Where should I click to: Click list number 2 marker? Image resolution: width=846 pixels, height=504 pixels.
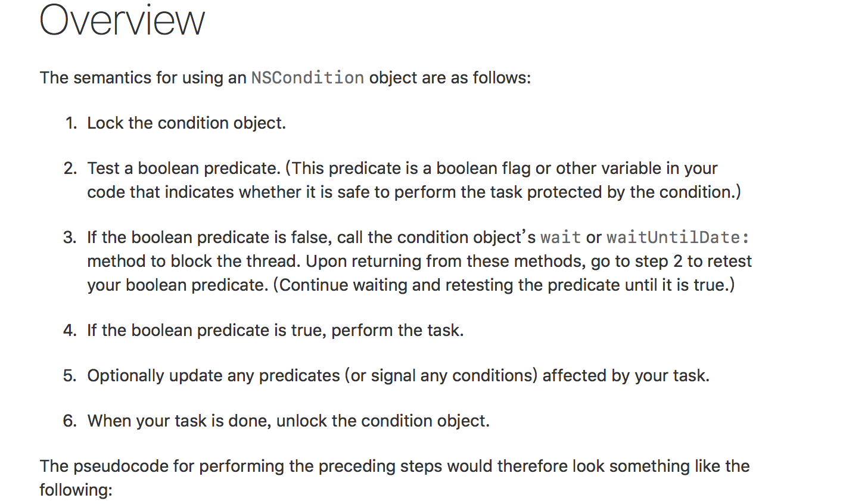click(70, 169)
